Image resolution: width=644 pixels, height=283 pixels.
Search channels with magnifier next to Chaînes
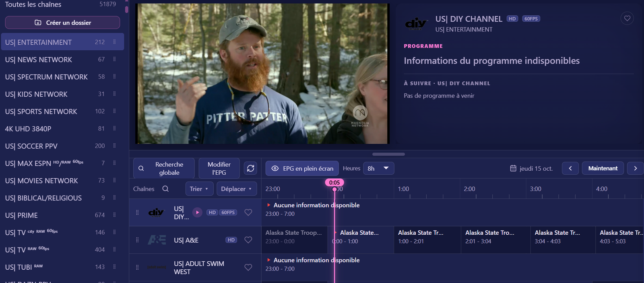[165, 189]
